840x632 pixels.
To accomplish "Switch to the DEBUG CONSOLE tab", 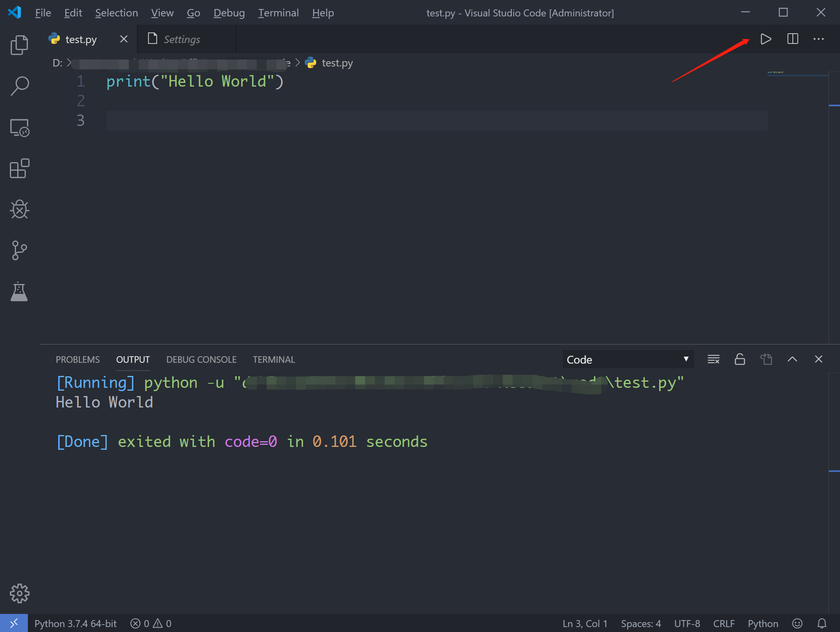I will (201, 360).
